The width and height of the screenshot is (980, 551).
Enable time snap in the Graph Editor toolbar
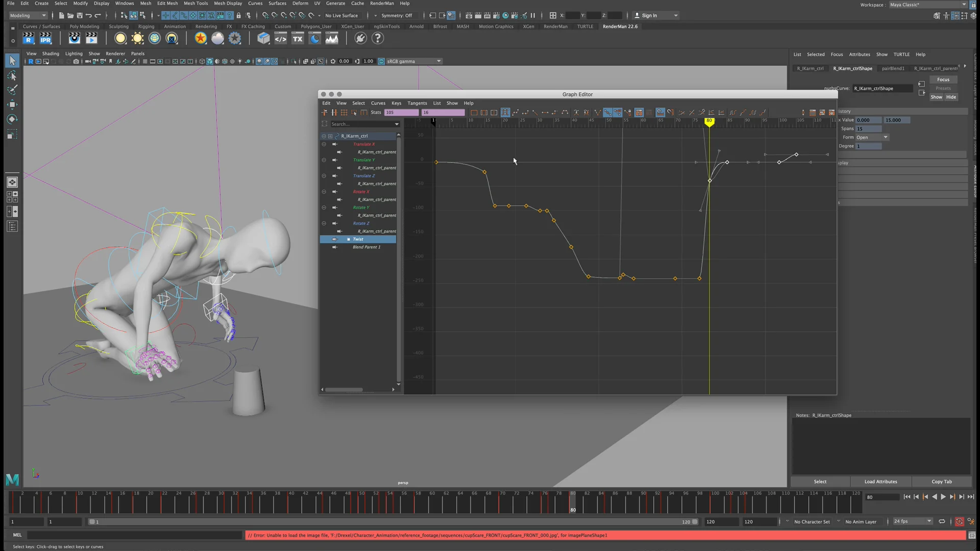660,112
